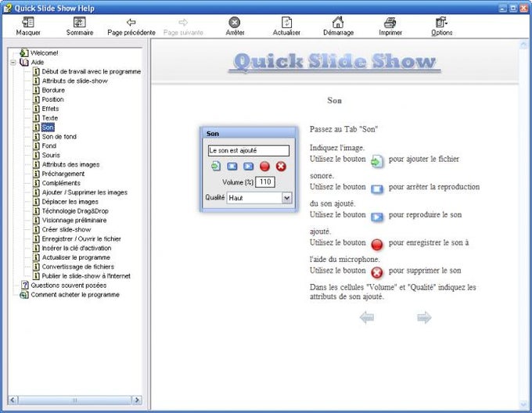Screen dimensions: 532x413
Task: Click the play sound icon in Son panel
Action: point(248,166)
